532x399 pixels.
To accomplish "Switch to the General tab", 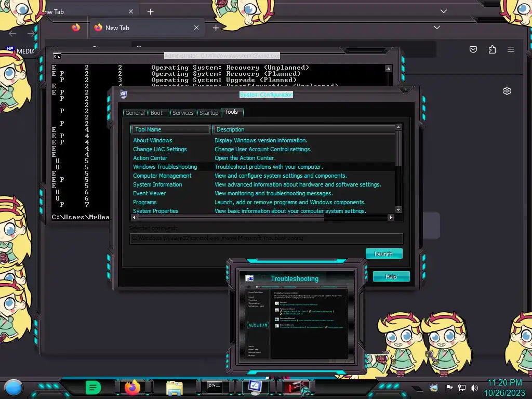I will 135,113.
